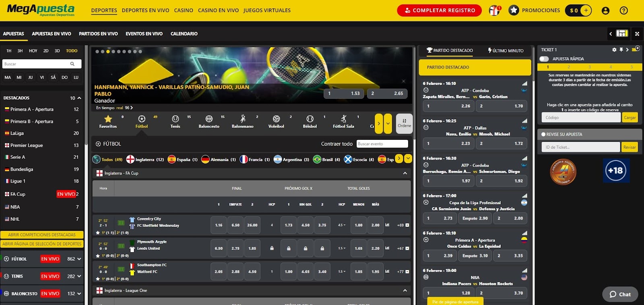Open the gift box promotions icon
The width and height of the screenshot is (644, 305).
tap(494, 10)
